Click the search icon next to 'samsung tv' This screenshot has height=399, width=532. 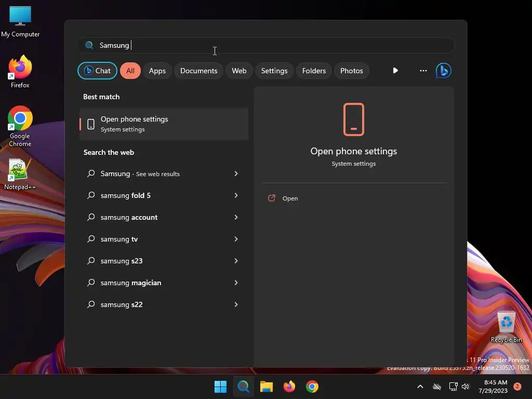click(91, 239)
